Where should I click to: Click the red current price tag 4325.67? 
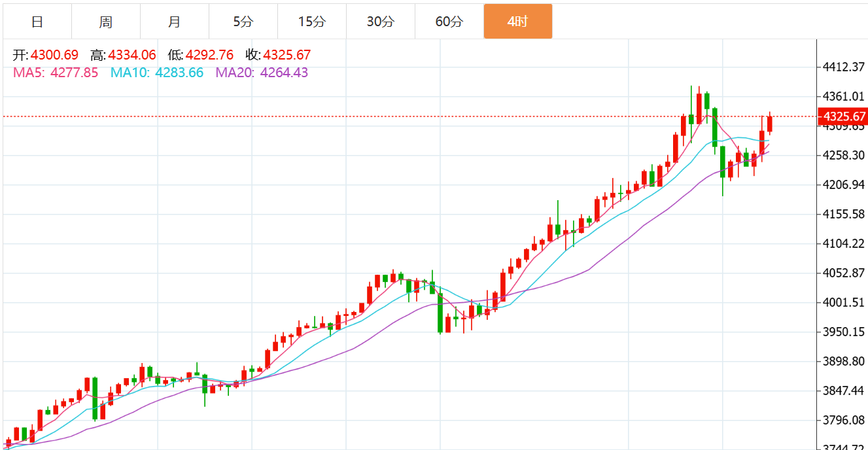(844, 117)
